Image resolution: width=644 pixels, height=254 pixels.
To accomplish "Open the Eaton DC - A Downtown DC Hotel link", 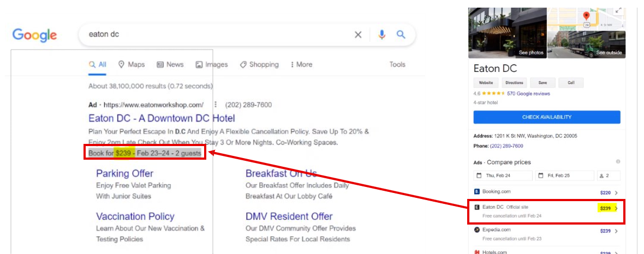I will pos(162,118).
